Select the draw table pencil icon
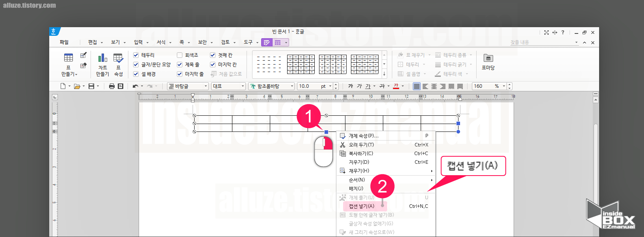Image resolution: width=644 pixels, height=237 pixels. click(83, 56)
